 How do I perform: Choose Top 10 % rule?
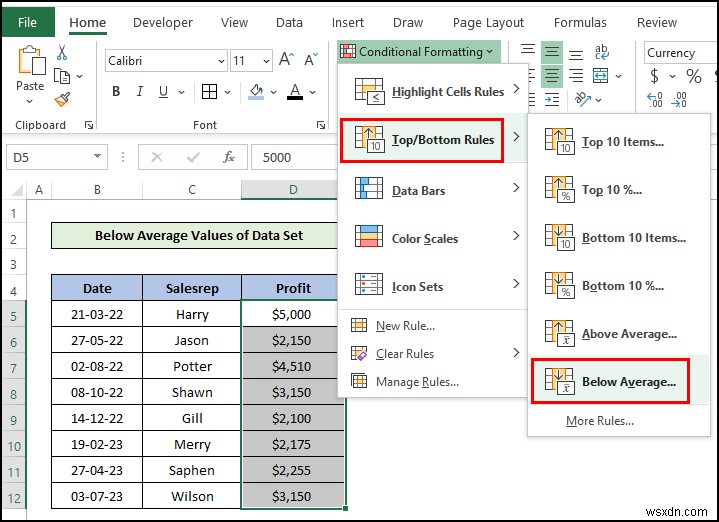(x=619, y=189)
